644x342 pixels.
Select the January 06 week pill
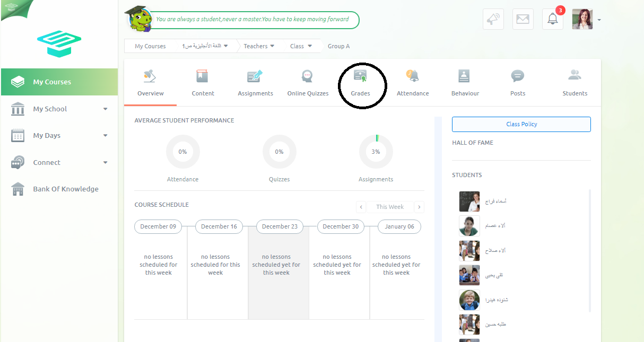click(399, 226)
